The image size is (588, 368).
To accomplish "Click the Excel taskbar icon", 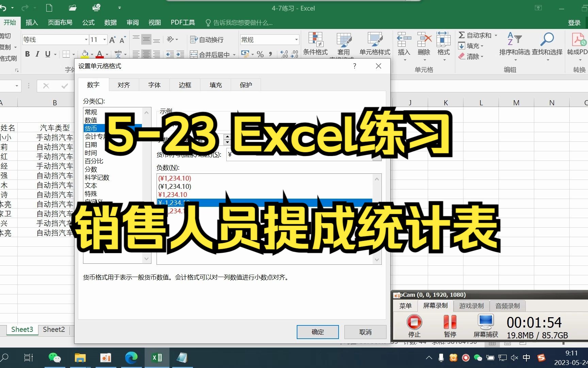I will coord(157,358).
